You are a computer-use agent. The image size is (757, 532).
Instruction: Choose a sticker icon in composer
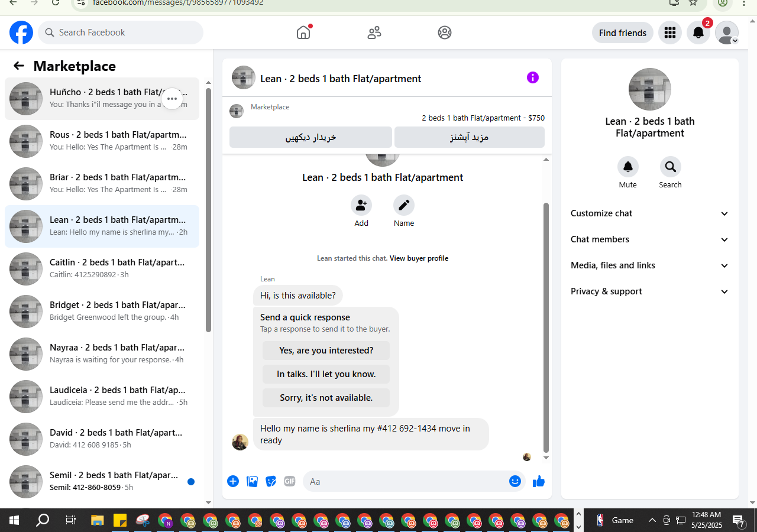(x=271, y=481)
